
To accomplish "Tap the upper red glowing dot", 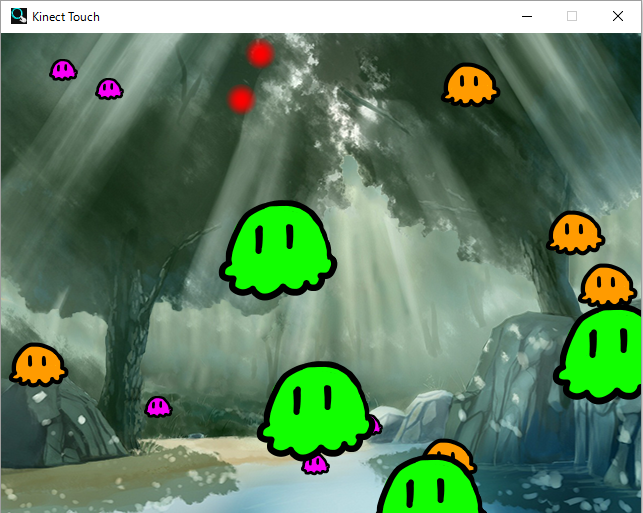I will pyautogui.click(x=260, y=53).
